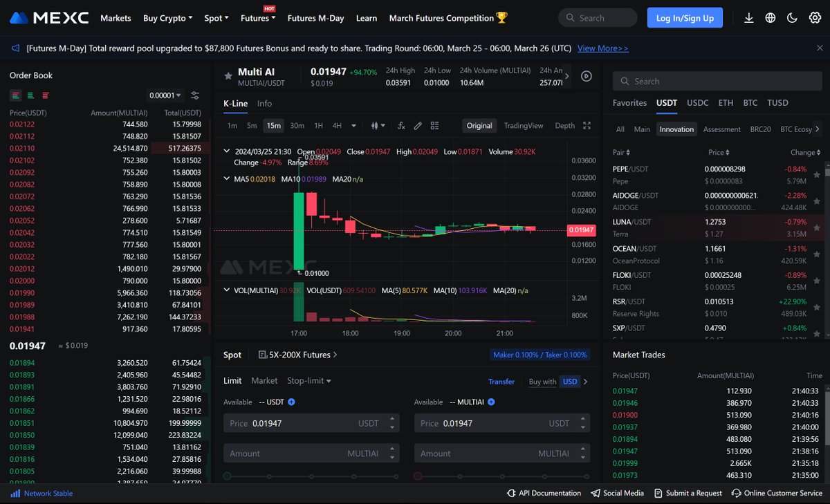Viewport: 830px width, 504px height.
Task: Favorite the AIDOGE/USDT pair star
Action: pos(817,201)
